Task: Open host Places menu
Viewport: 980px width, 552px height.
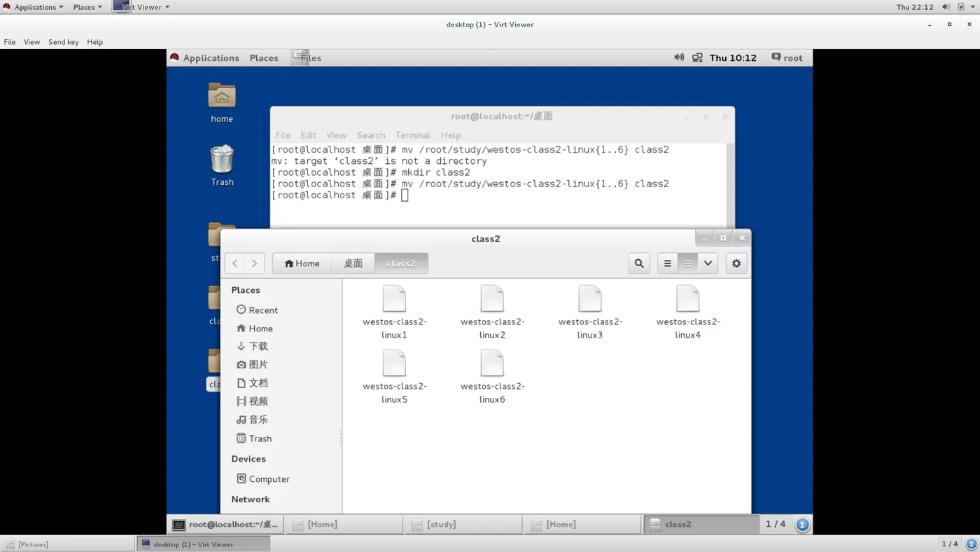Action: (87, 7)
